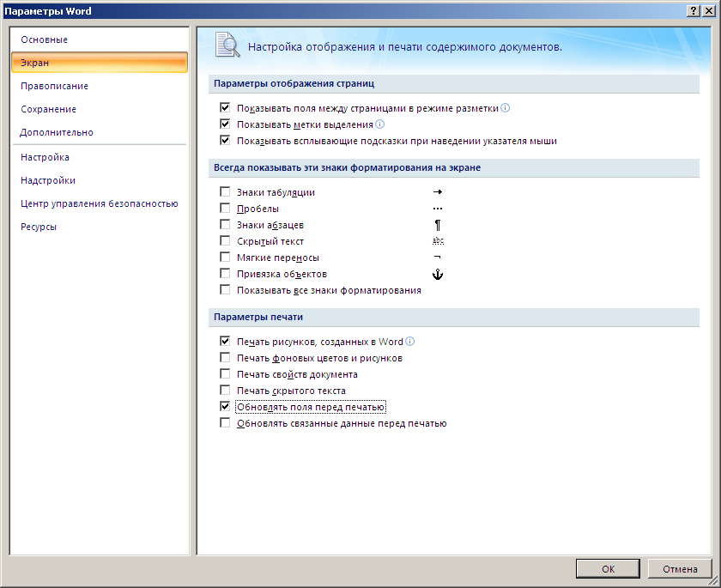Check "Знаки абзацев" option
The width and height of the screenshot is (721, 588).
coord(225,224)
